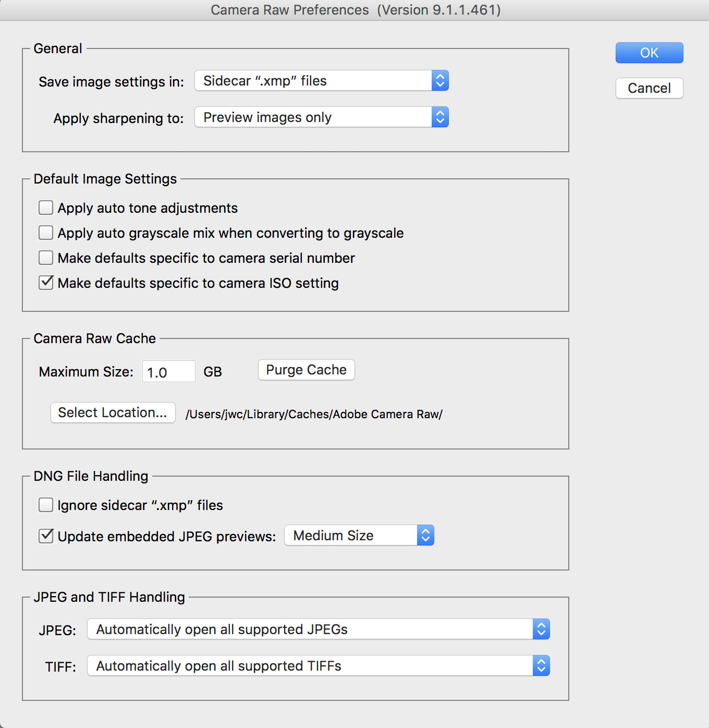The width and height of the screenshot is (709, 728).
Task: Click the stepper arrows beside "Preview images only"
Action: [x=440, y=117]
